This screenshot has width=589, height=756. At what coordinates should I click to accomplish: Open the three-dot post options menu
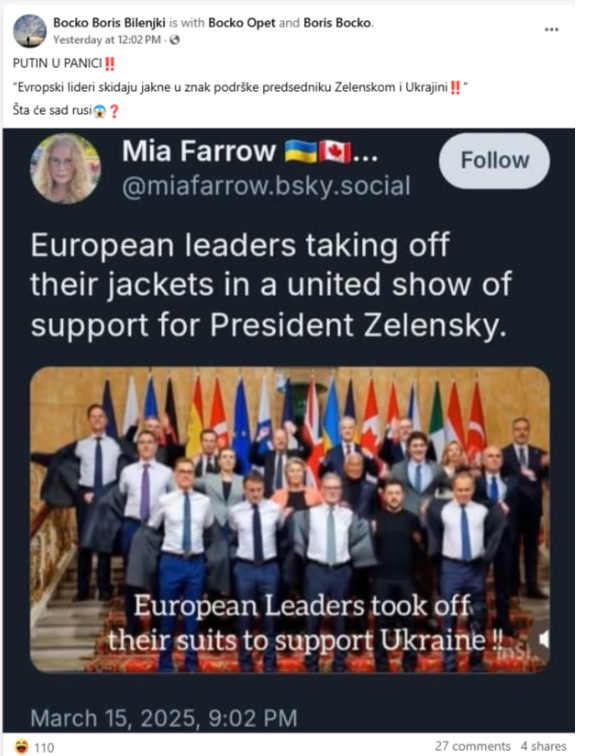tap(551, 29)
